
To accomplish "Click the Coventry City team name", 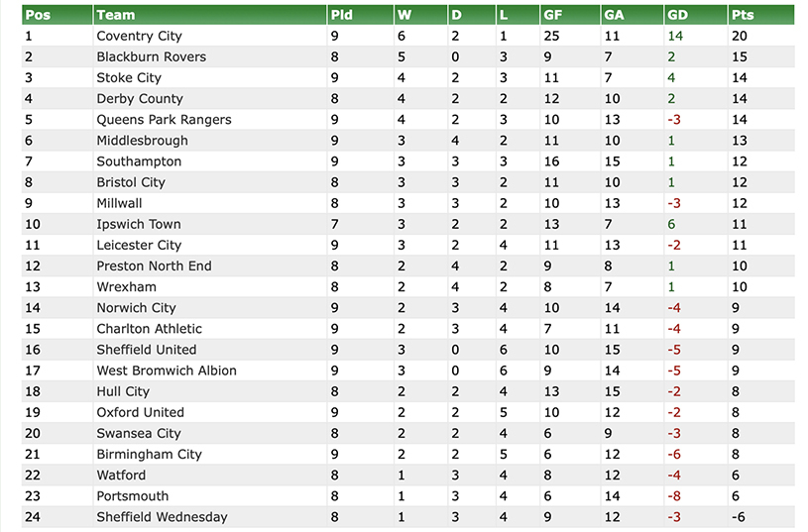I will tap(139, 36).
